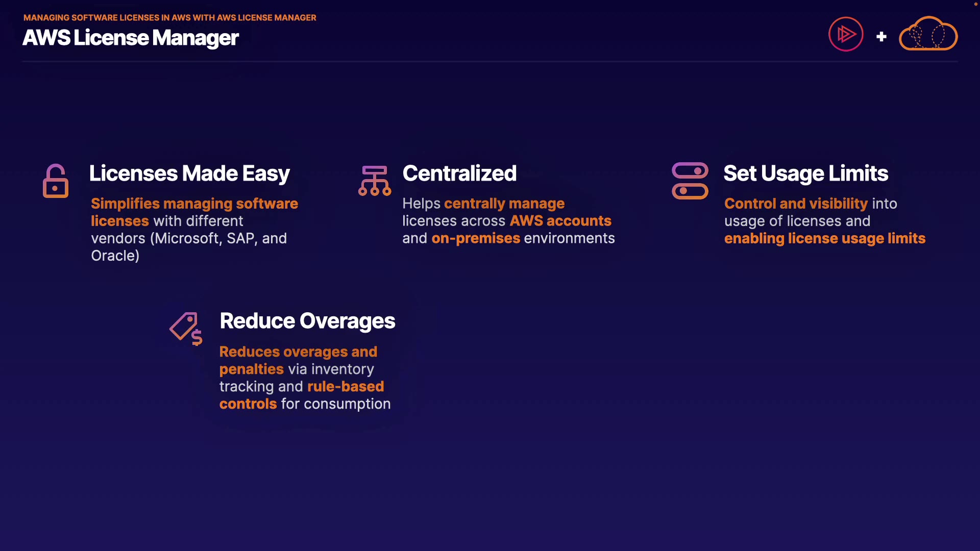Click the small orange dot in the corner
Viewport: 980px width, 551px height.
click(975, 4)
